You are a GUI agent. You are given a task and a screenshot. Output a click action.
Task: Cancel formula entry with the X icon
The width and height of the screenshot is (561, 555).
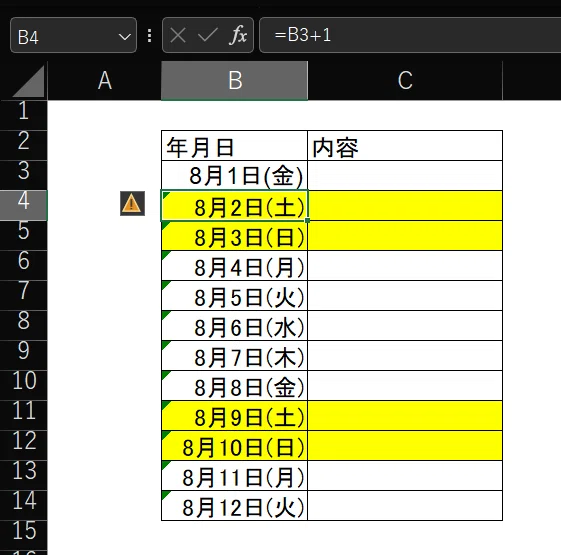tap(178, 35)
